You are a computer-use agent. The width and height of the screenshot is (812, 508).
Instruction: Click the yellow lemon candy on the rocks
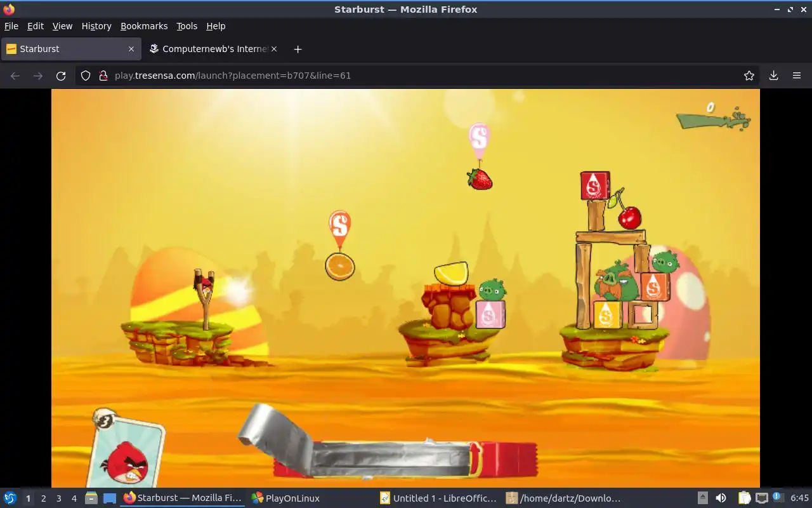(451, 274)
